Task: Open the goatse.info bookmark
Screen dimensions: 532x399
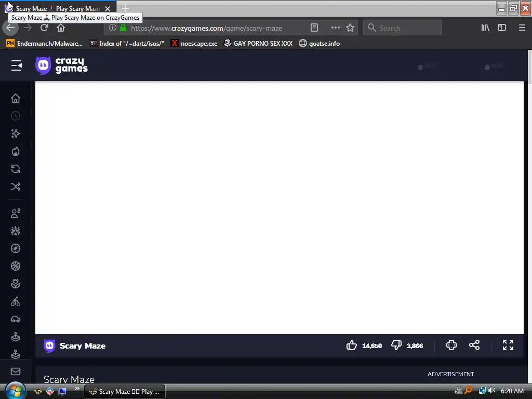Action: (x=320, y=44)
